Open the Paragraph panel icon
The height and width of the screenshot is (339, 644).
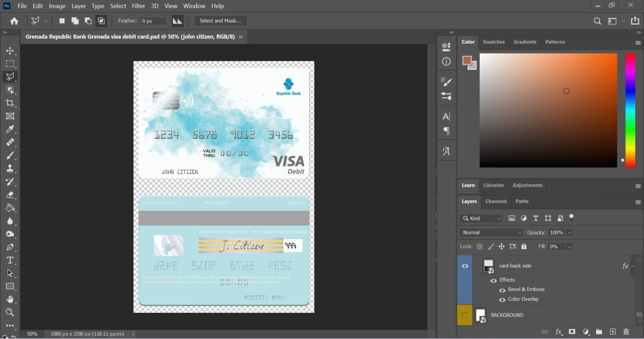[x=446, y=130]
